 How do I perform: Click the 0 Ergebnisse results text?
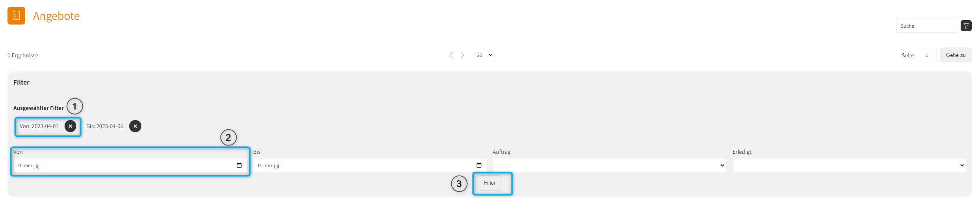pyautogui.click(x=23, y=55)
